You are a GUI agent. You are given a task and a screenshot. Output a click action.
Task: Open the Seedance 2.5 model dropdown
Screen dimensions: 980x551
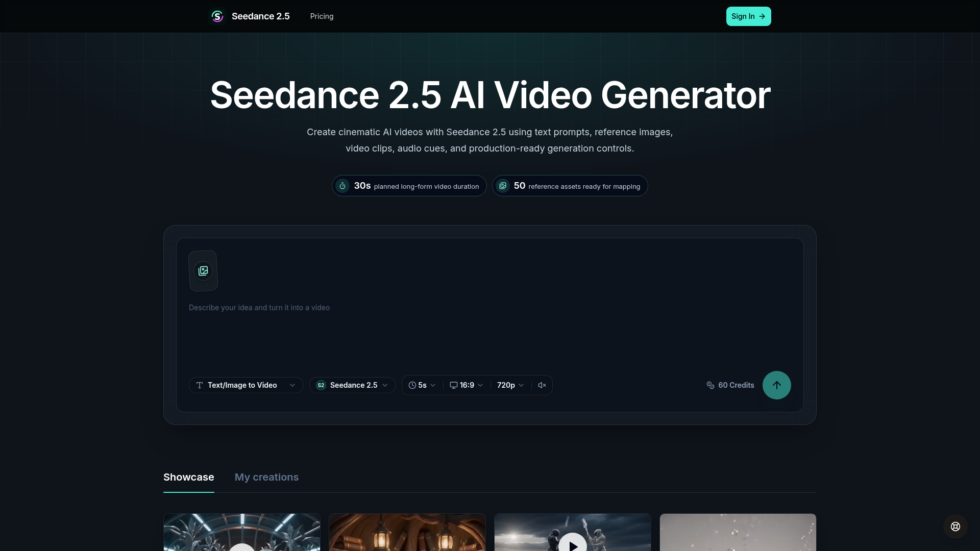pos(352,385)
